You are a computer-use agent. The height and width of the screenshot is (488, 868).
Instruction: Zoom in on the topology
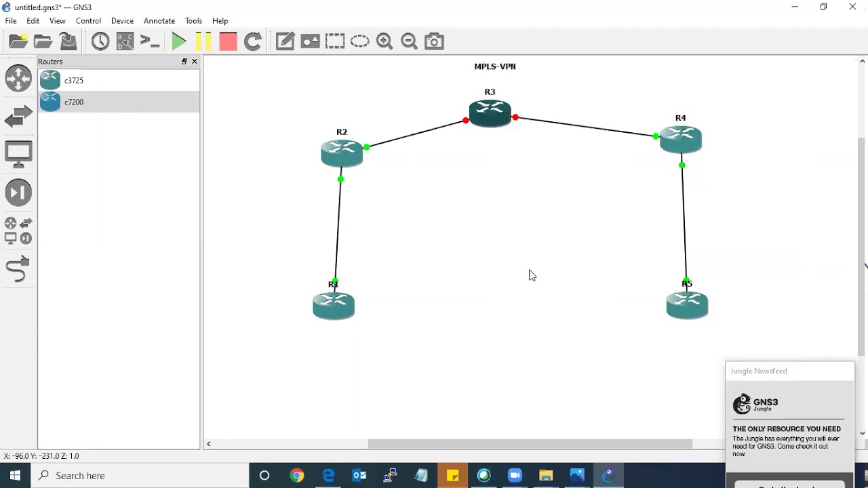[385, 42]
